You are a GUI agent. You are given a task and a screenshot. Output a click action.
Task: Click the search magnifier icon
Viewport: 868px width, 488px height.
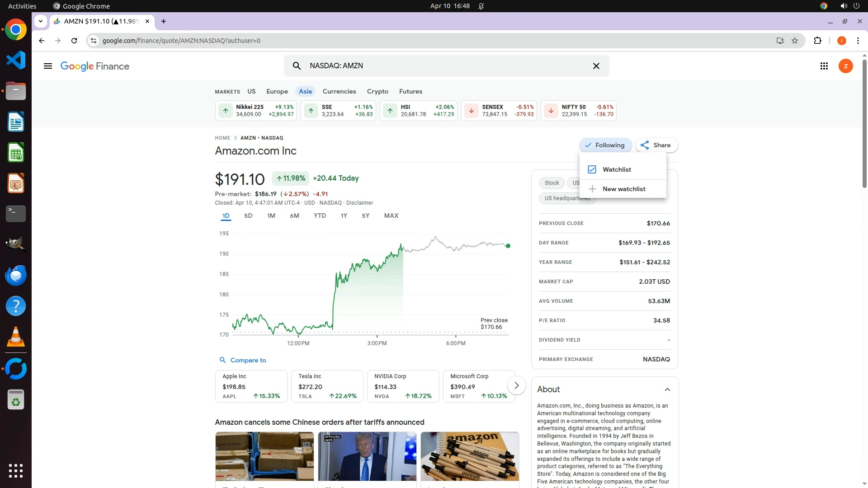coord(297,66)
